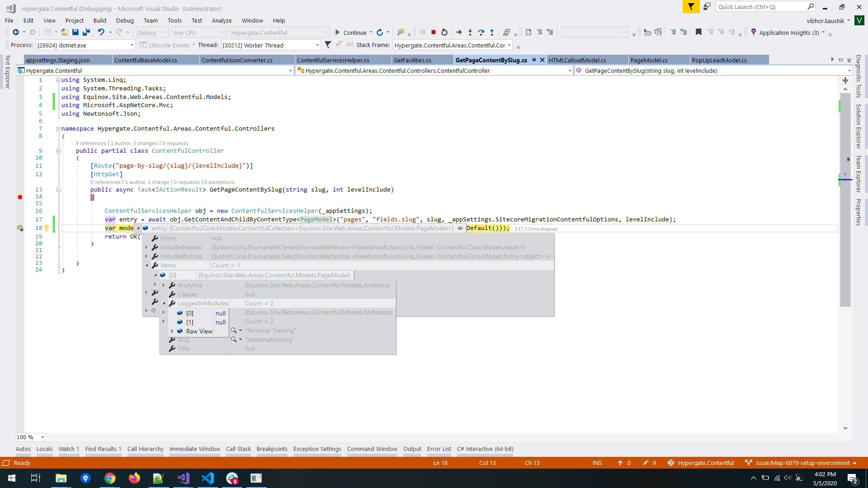Open the Debug menu
Viewport: 868px width, 488px height.
pyautogui.click(x=125, y=20)
